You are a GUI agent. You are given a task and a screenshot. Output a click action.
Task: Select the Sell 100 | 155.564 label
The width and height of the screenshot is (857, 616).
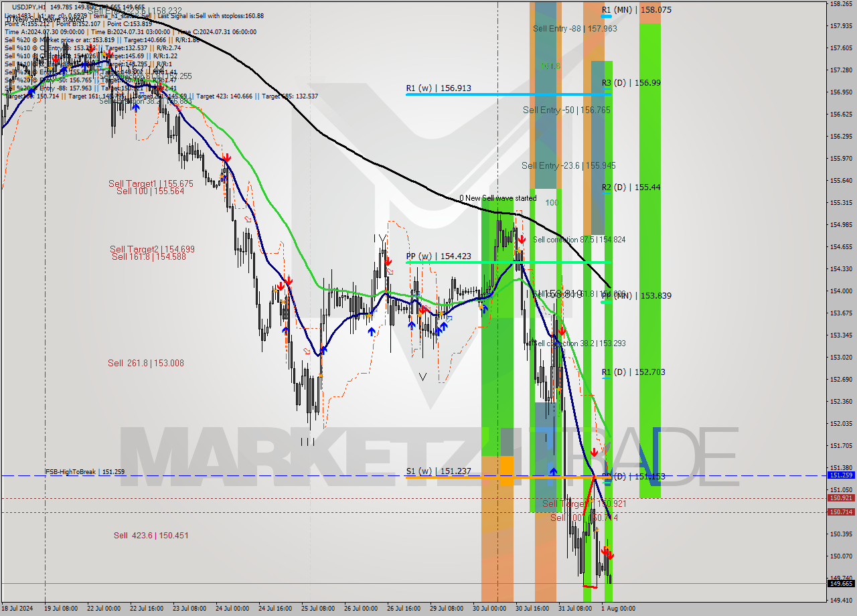click(x=150, y=191)
